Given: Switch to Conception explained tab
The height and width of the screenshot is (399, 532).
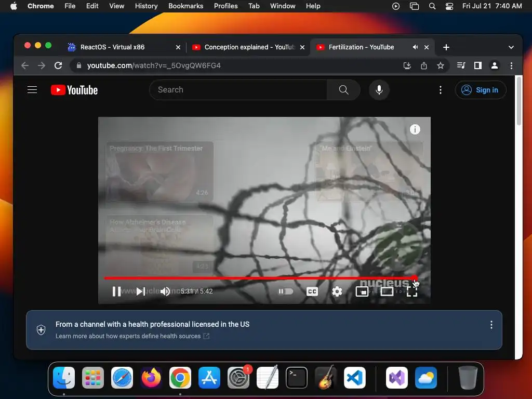Looking at the screenshot, I should 249,47.
